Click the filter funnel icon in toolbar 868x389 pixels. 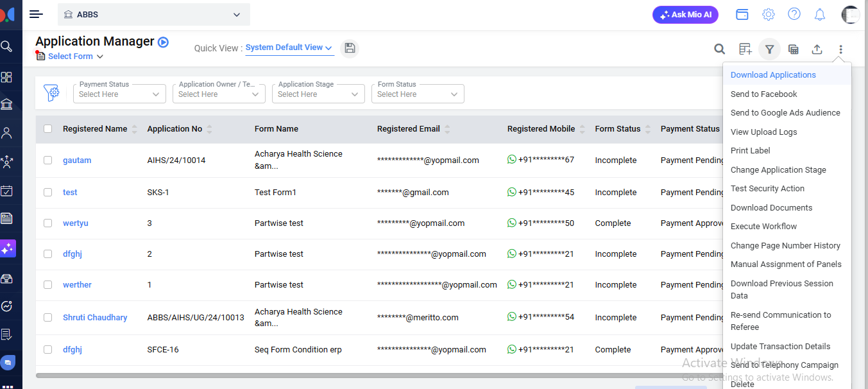click(x=769, y=49)
